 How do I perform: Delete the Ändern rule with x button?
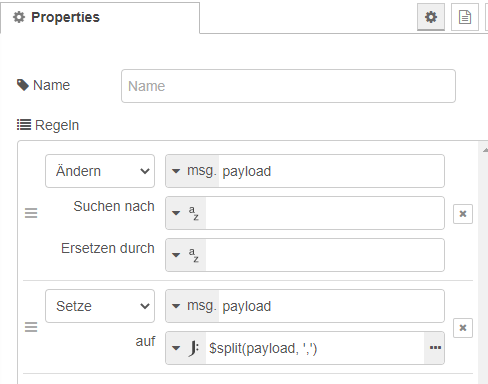tap(463, 214)
